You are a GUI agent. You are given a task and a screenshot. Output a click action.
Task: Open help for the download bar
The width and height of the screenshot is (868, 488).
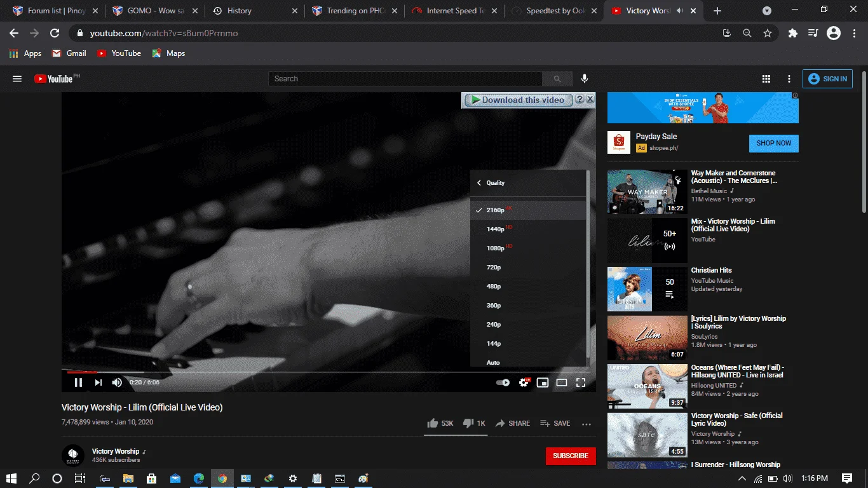580,100
